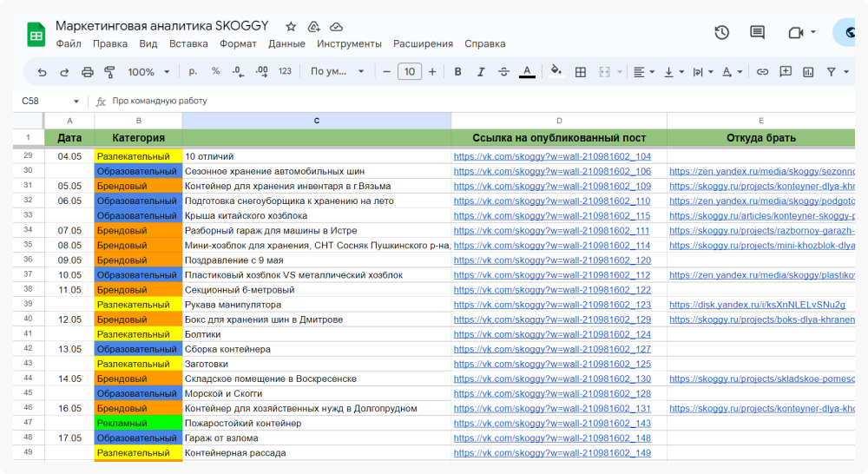Open version history clock icon
The image size is (868, 474).
721,33
